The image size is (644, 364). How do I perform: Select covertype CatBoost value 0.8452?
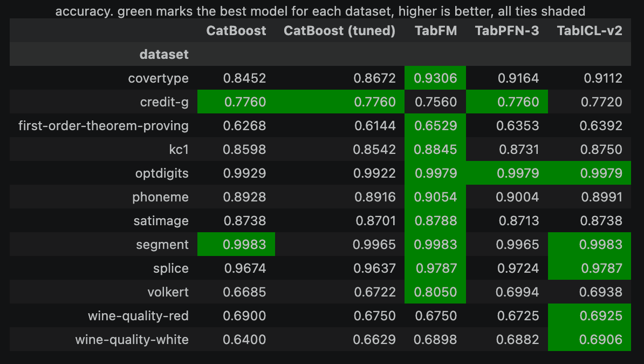(x=244, y=78)
